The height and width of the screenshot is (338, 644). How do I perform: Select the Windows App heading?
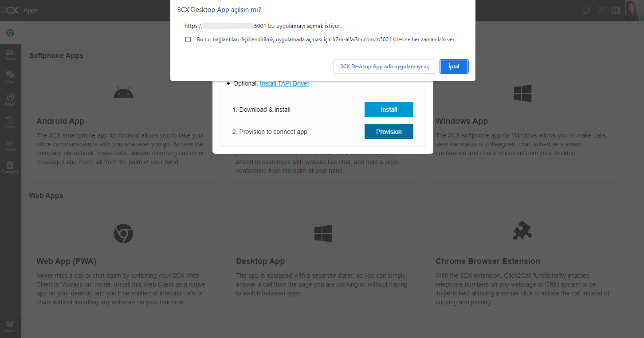[462, 121]
